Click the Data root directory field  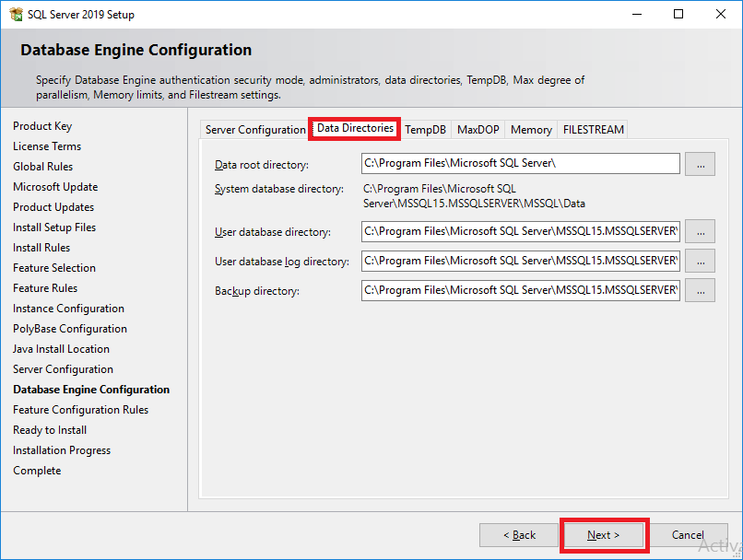(x=520, y=163)
